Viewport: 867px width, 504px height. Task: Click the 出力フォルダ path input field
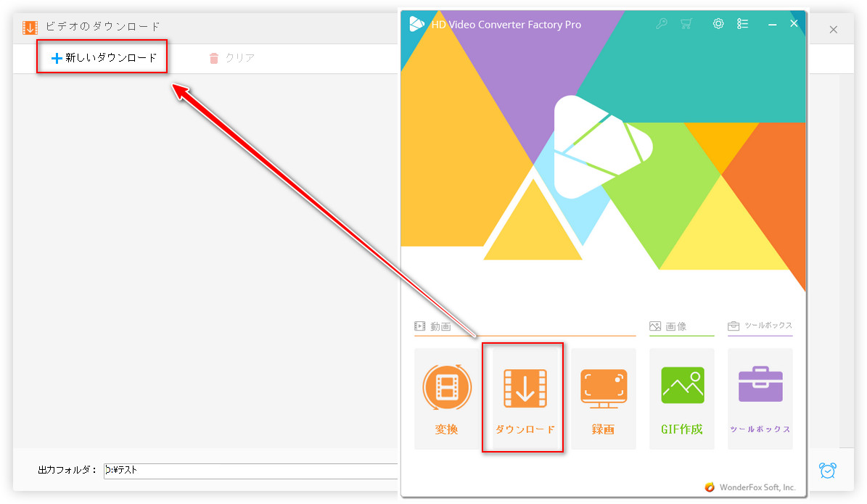(251, 471)
